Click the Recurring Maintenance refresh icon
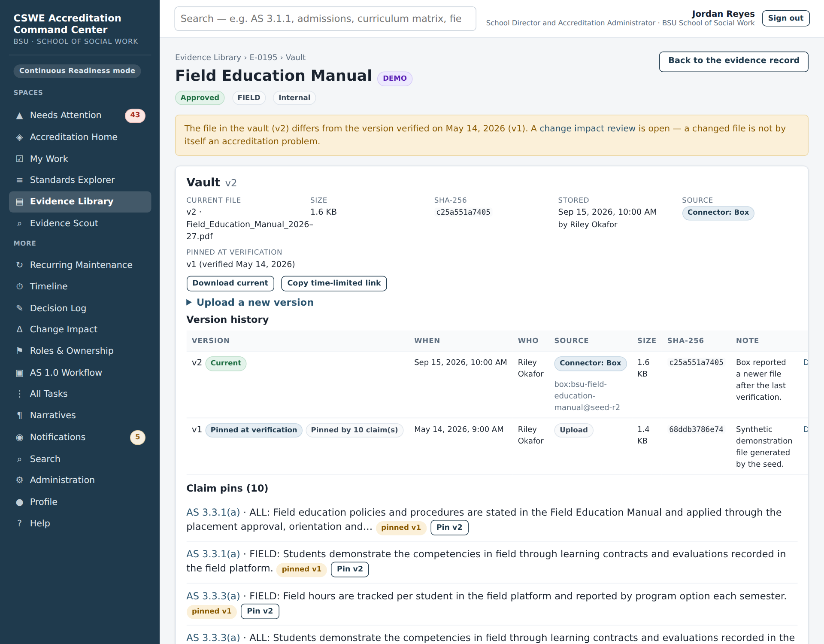The height and width of the screenshot is (644, 824). (x=19, y=265)
